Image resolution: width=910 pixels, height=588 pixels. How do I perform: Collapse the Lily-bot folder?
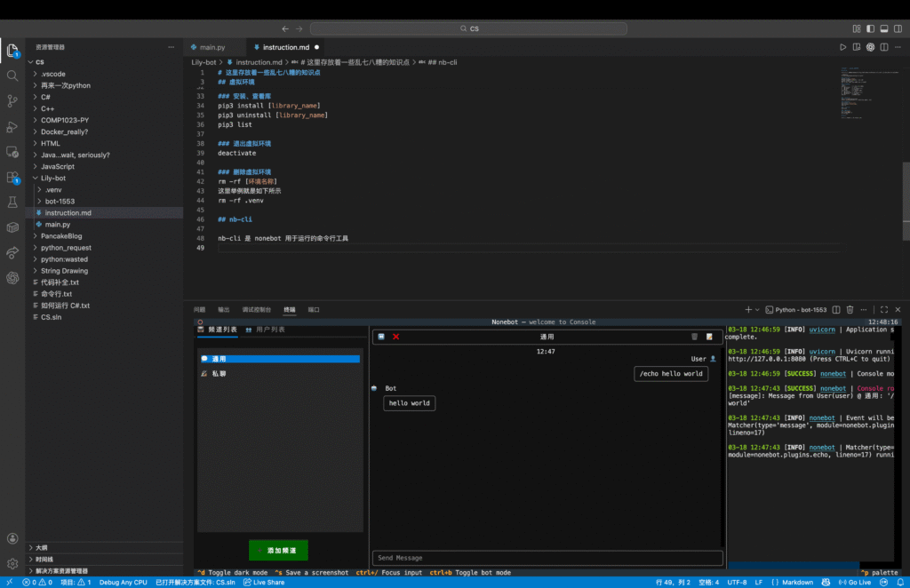pos(53,179)
